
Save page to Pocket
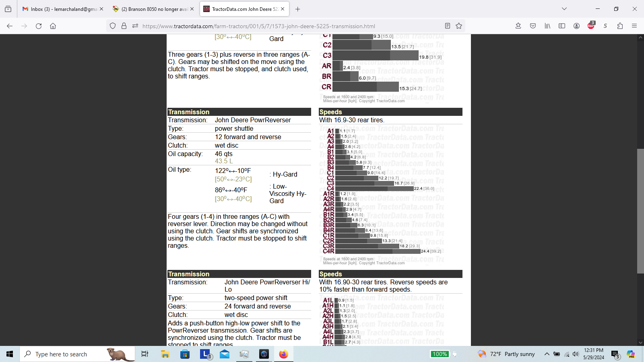click(533, 26)
